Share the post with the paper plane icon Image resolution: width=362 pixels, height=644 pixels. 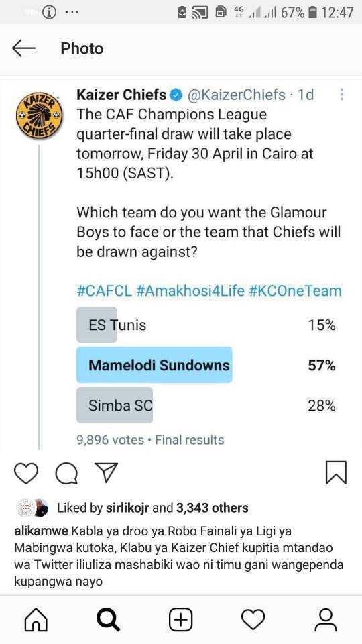click(x=107, y=472)
